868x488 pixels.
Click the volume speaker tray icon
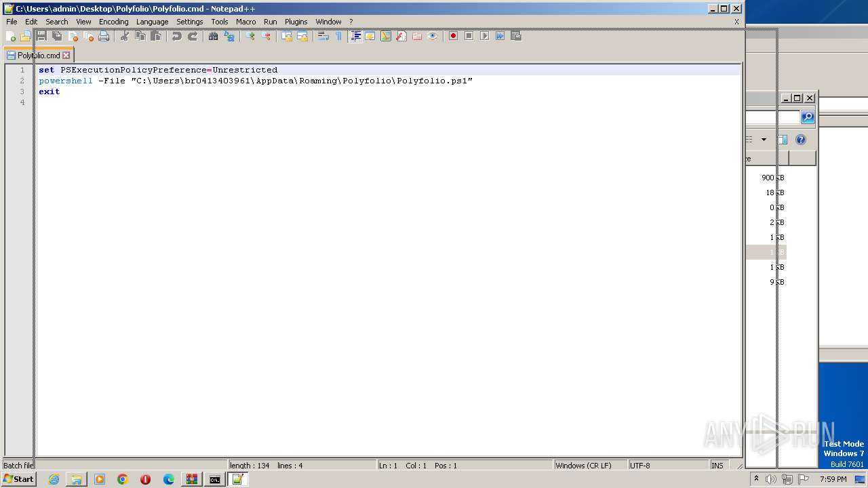771,479
